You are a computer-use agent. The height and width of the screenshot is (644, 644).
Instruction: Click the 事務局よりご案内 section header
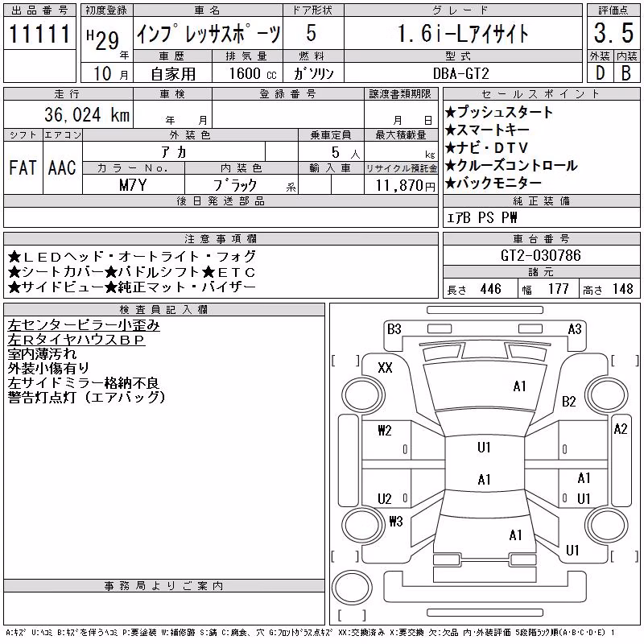pyautogui.click(x=163, y=586)
